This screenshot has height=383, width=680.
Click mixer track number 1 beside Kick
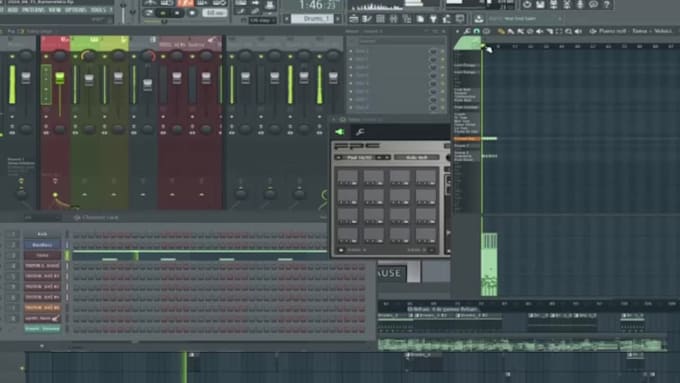point(13,234)
